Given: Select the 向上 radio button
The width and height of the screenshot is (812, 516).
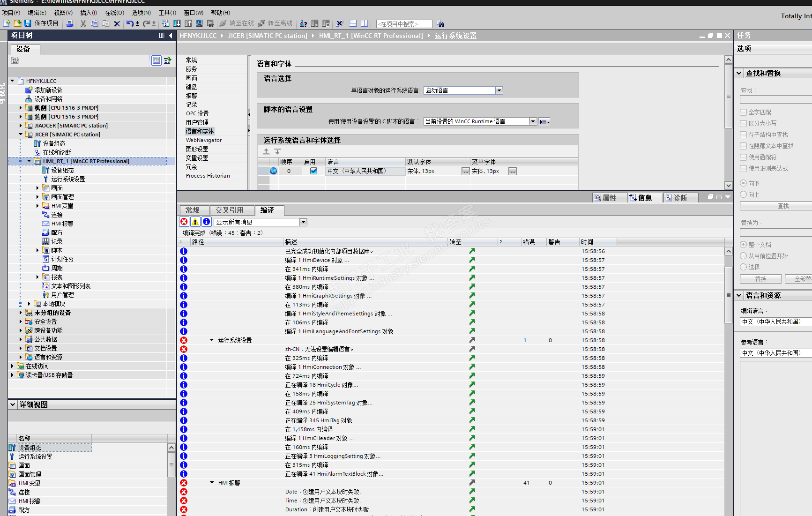Looking at the screenshot, I should point(743,194).
